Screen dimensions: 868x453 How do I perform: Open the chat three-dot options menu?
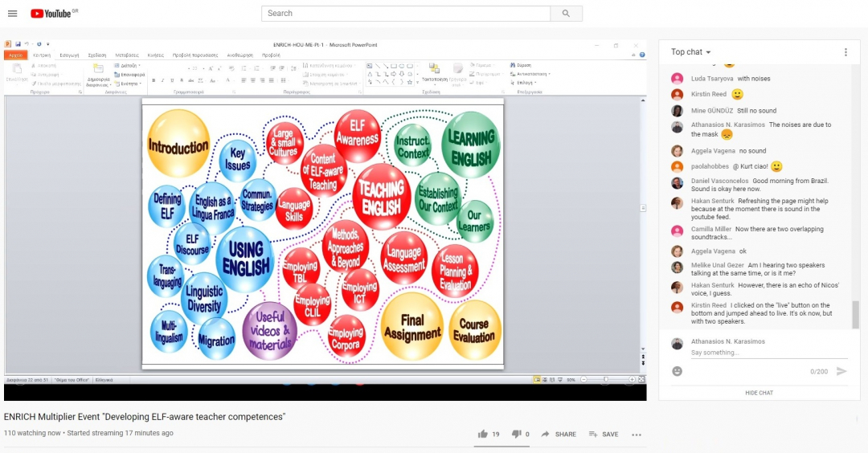coord(845,52)
